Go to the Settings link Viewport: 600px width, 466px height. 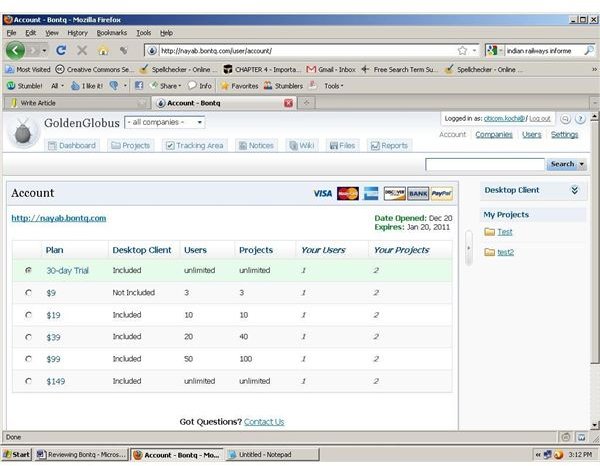[x=564, y=135]
